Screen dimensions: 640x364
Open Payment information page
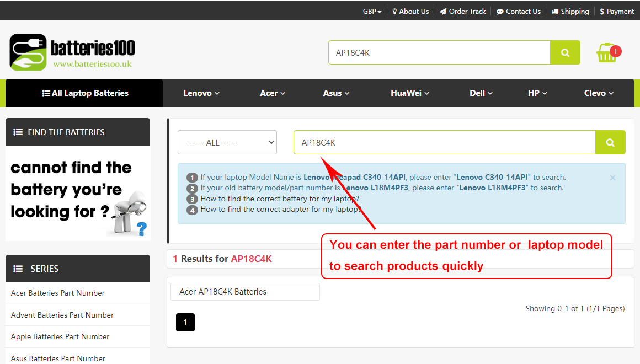pos(617,12)
